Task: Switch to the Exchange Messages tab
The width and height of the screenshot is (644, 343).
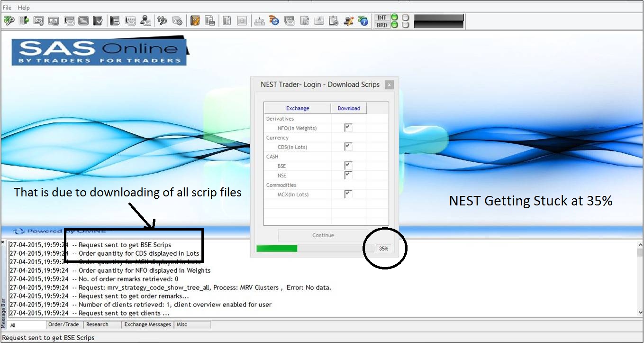Action: click(x=147, y=324)
